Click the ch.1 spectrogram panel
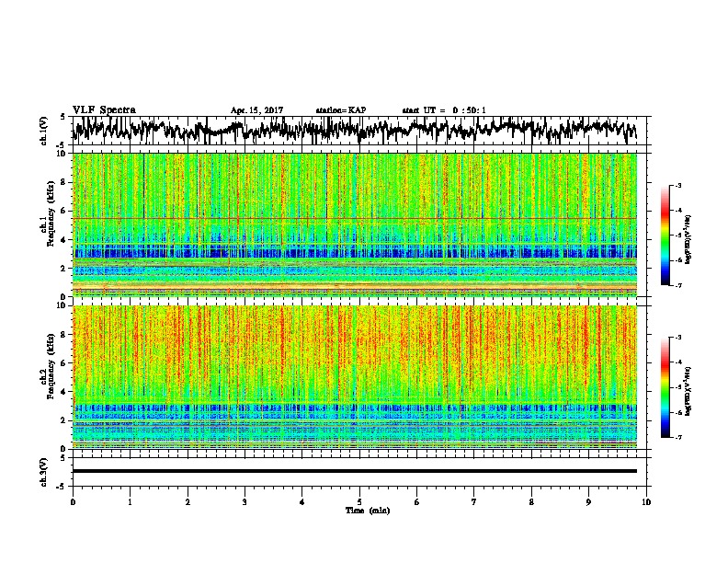 coord(354,224)
